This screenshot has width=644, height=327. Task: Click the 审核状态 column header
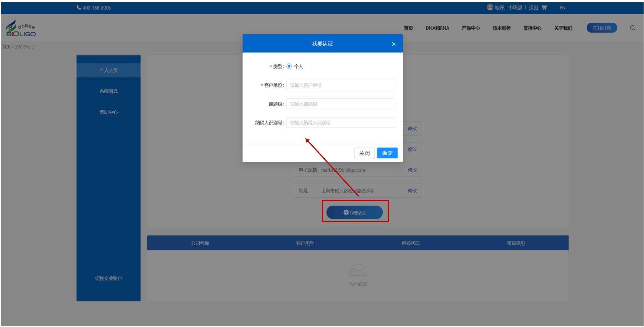[x=410, y=243]
